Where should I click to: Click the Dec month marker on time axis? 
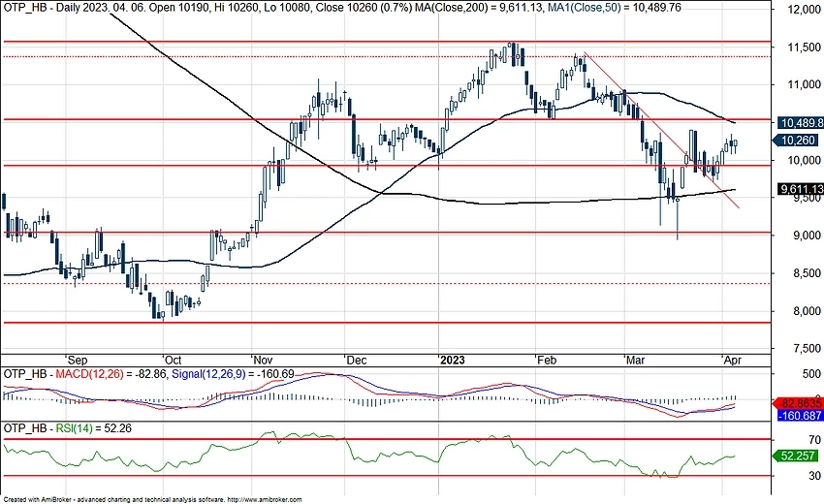357,360
